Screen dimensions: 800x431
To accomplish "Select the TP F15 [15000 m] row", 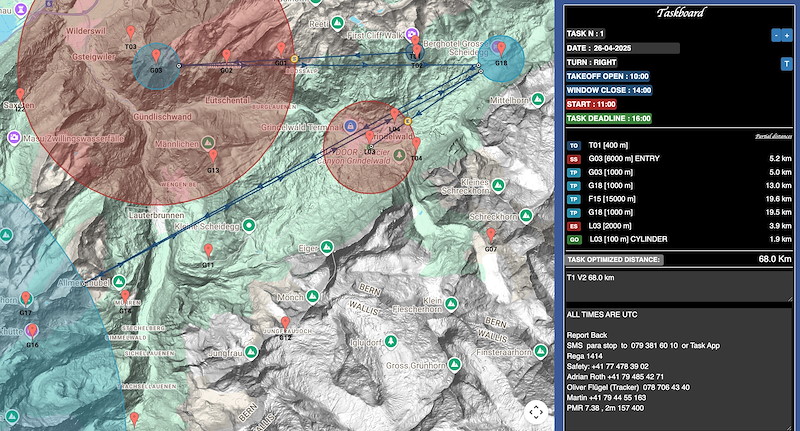I will 679,199.
